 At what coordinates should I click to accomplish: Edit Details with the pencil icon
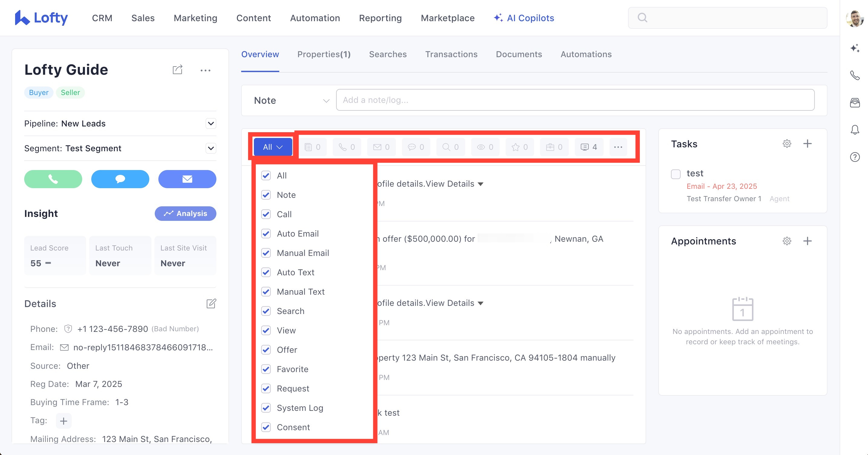tap(211, 303)
